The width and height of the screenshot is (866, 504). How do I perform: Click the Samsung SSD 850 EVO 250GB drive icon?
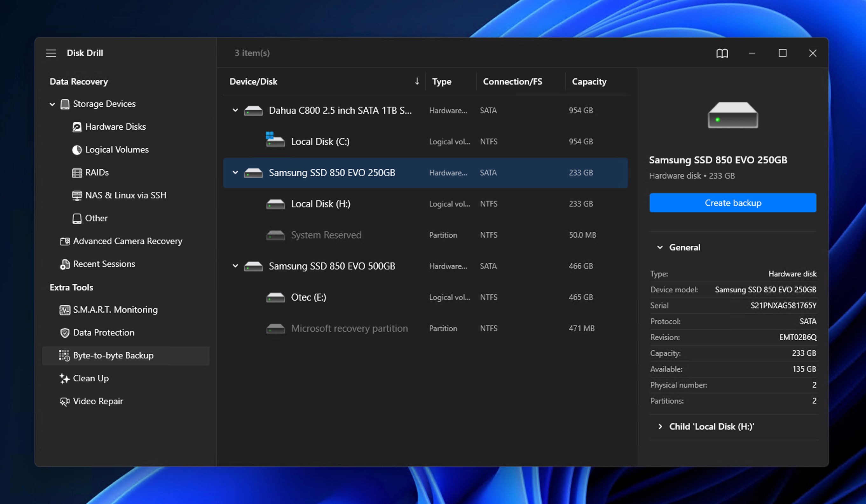[253, 173]
